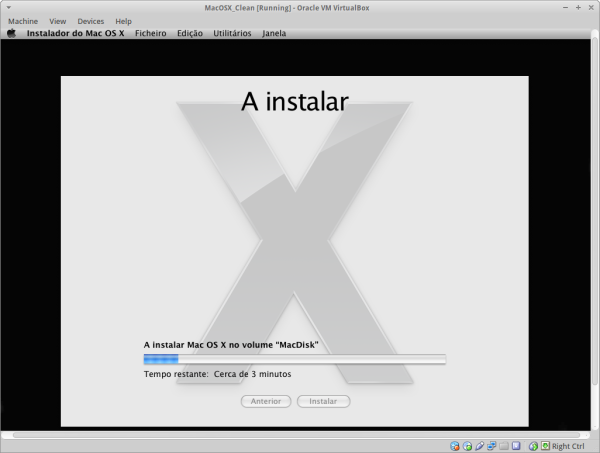Screen dimensions: 600x453
Task: Open the VirtualBox Machine menu
Action: pos(23,21)
